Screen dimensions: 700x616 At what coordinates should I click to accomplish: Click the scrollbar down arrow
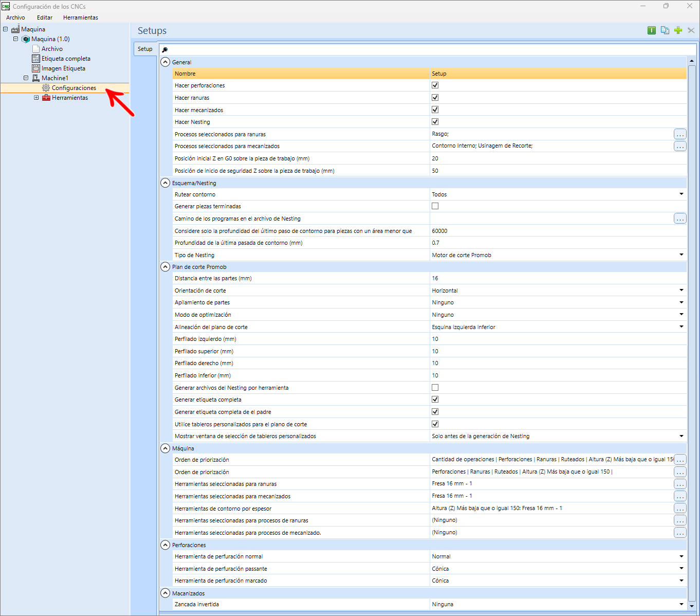point(691,606)
